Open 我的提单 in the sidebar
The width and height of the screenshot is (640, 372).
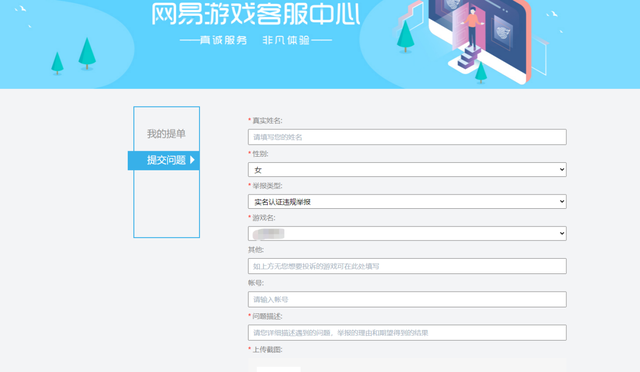coord(166,134)
